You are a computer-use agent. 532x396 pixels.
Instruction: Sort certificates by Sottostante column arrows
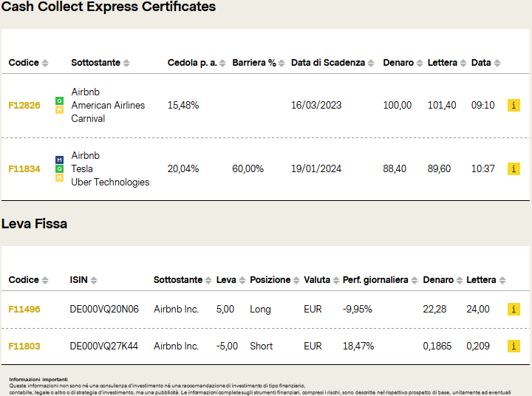point(126,63)
